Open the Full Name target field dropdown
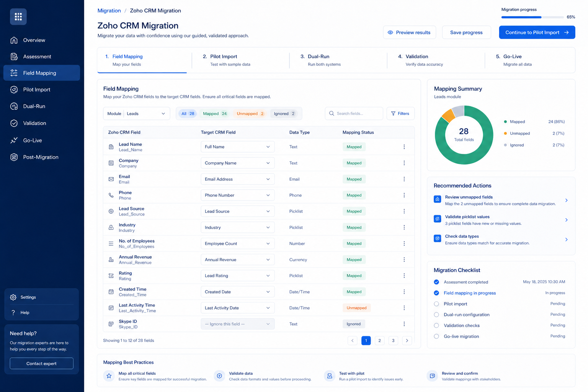The height and width of the screenshot is (392, 588). click(238, 147)
